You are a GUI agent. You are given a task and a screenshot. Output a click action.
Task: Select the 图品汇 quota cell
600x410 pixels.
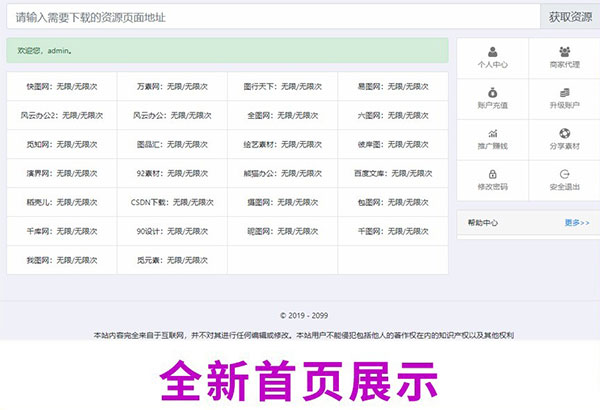(172, 144)
